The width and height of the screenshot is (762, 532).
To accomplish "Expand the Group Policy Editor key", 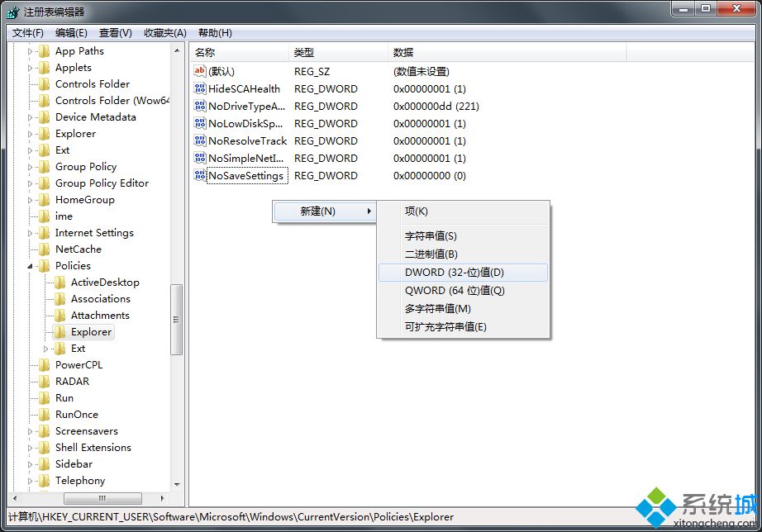I will (30, 183).
